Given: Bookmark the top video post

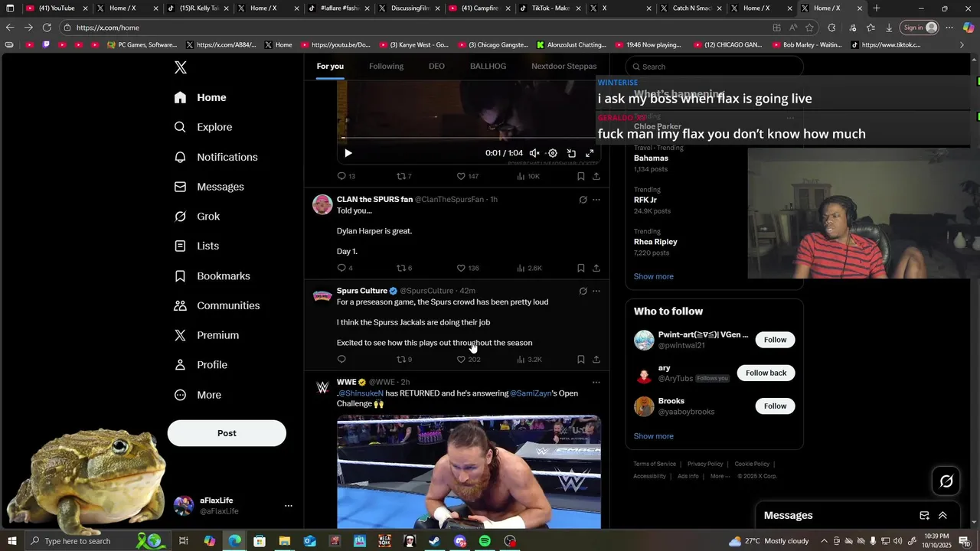Looking at the screenshot, I should [x=581, y=176].
